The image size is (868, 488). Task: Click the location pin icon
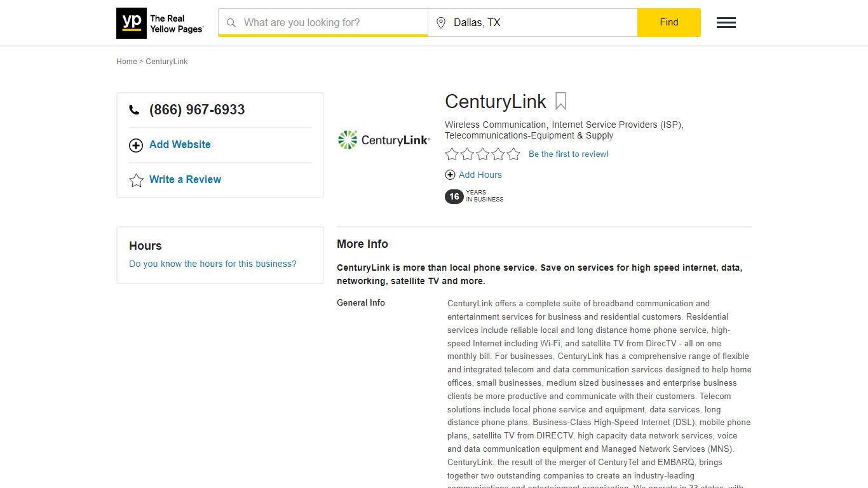(441, 23)
